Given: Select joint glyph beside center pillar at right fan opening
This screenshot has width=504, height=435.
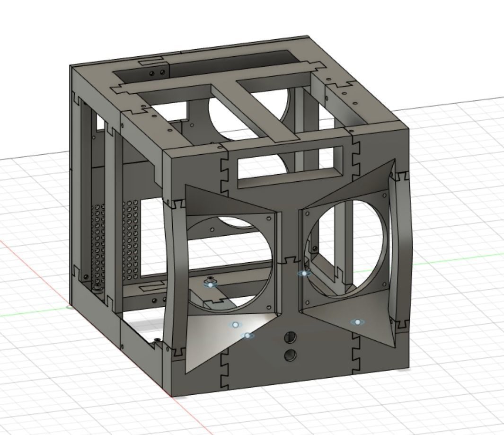Looking at the screenshot, I should point(304,273).
